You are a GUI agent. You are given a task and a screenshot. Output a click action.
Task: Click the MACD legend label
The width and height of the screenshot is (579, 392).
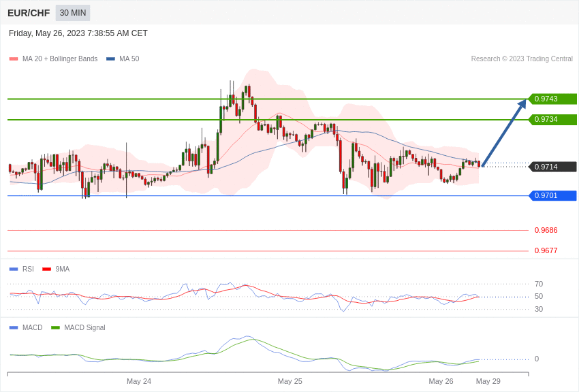pyautogui.click(x=33, y=327)
